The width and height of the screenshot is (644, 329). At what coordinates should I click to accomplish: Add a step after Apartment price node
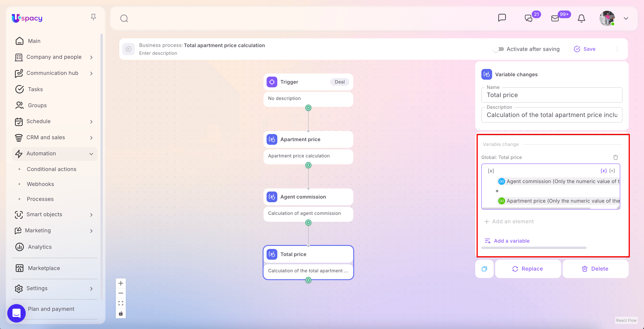click(308, 165)
